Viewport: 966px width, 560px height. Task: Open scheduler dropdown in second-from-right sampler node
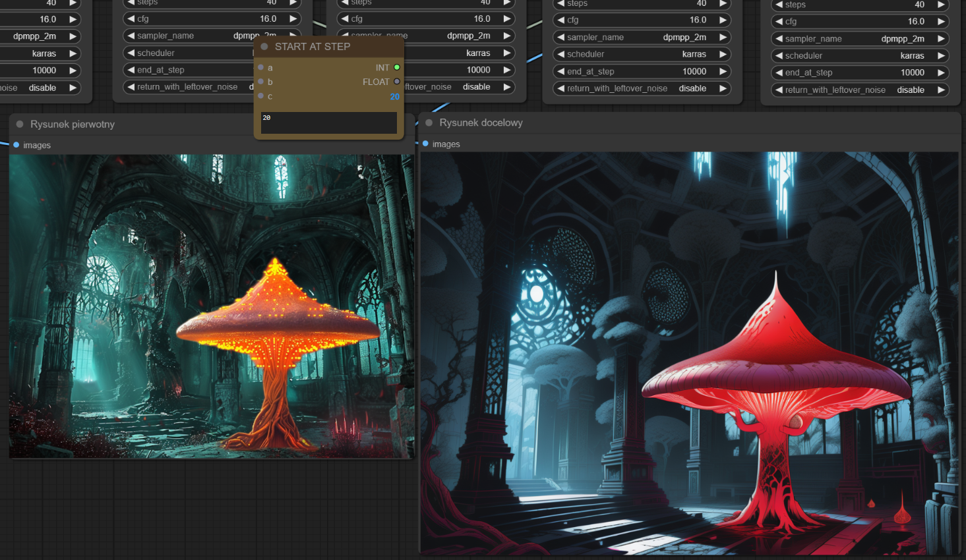click(642, 54)
